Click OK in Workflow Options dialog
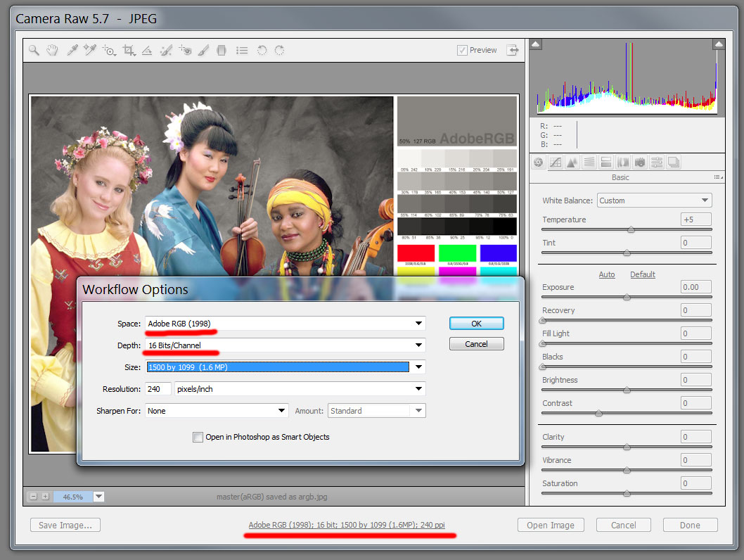The image size is (744, 560). coord(476,324)
